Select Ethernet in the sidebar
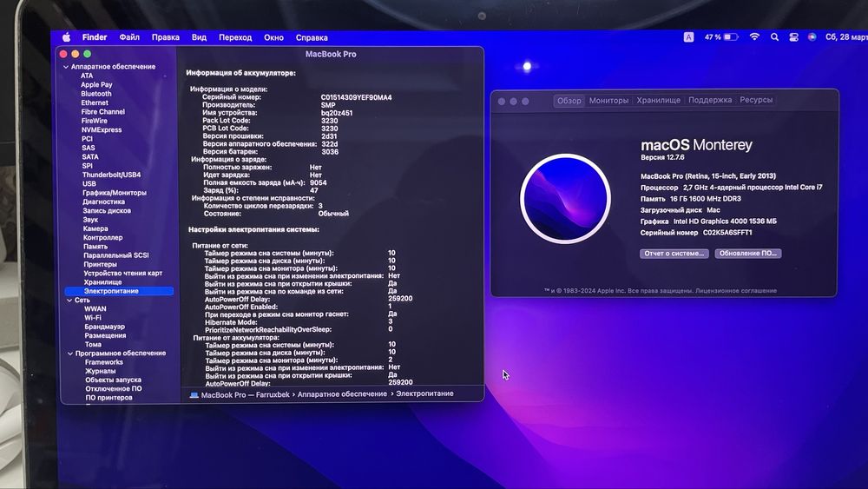 pyautogui.click(x=95, y=102)
